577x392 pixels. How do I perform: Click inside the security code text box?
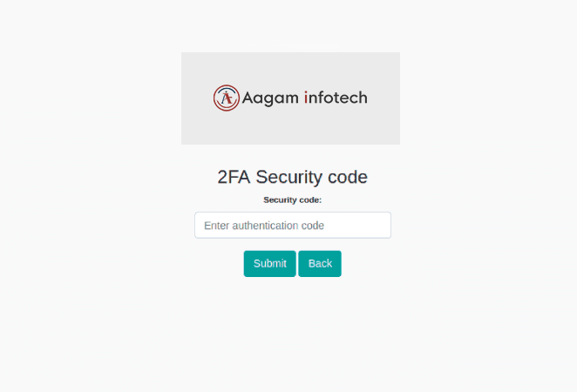pyautogui.click(x=293, y=225)
